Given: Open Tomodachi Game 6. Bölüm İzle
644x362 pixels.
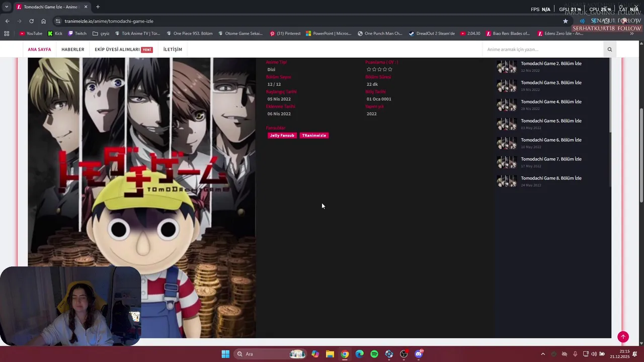Looking at the screenshot, I should (x=551, y=140).
